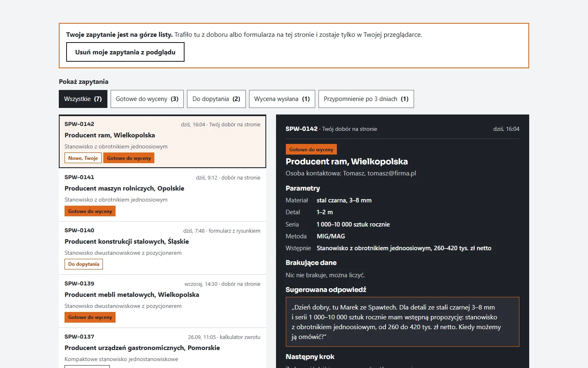Screen dimensions: 588x368
Task: Click the SPW-0140 inquiry number
Action: (79, 230)
